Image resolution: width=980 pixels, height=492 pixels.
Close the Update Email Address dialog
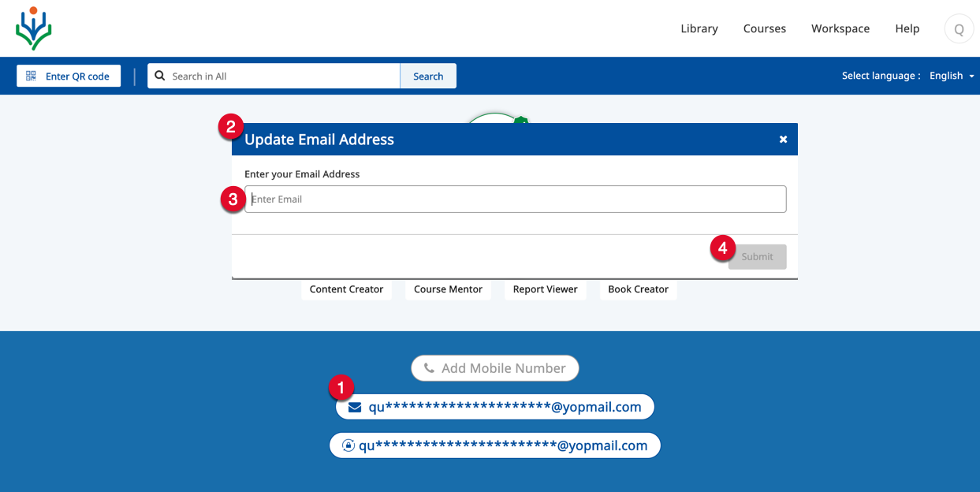(783, 140)
